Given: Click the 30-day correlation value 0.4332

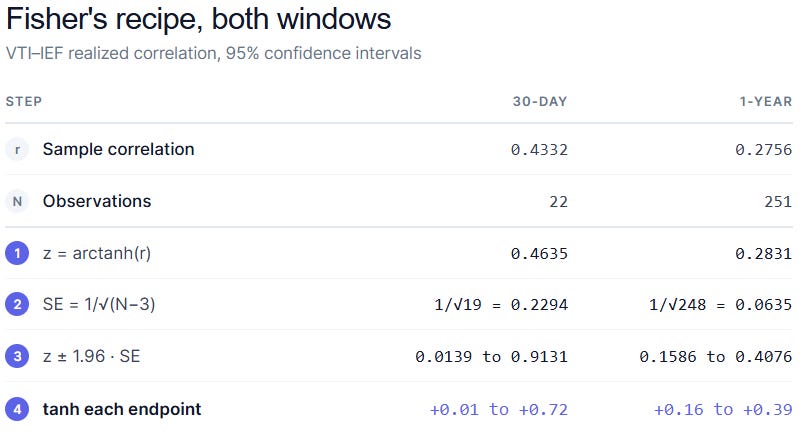Looking at the screenshot, I should (x=539, y=150).
